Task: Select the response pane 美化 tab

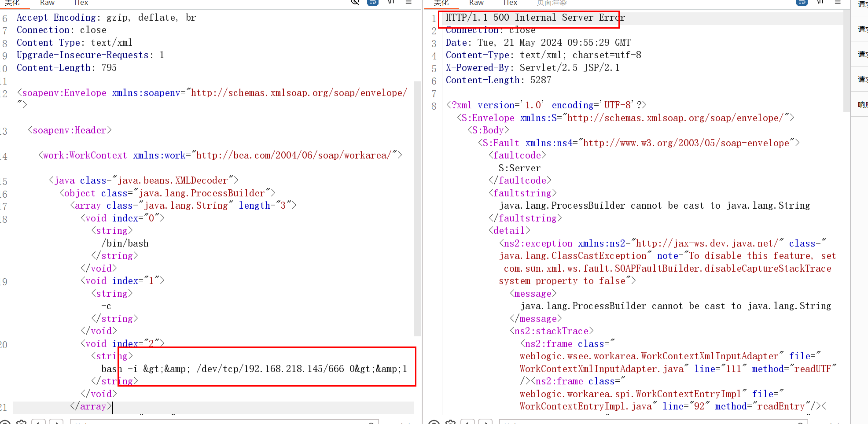Action: click(441, 3)
